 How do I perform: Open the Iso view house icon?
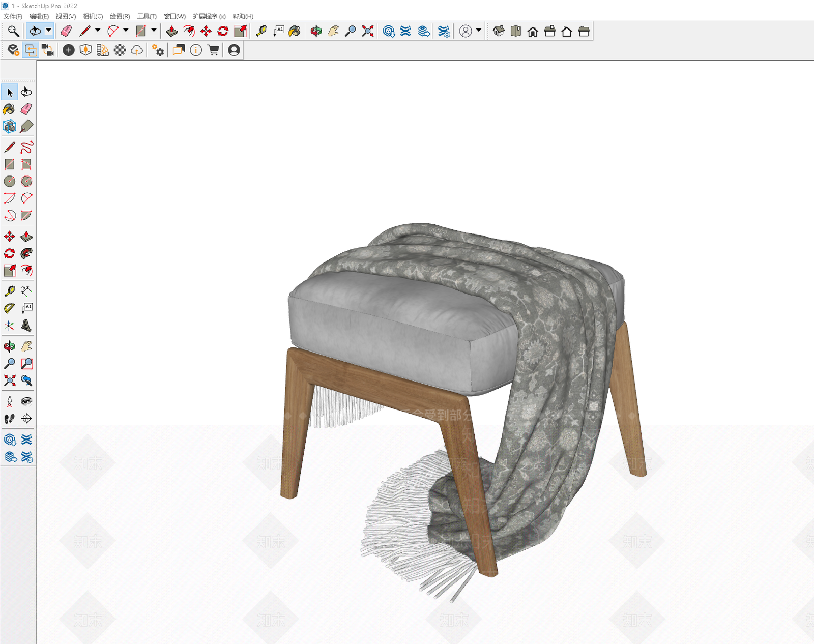pos(499,31)
